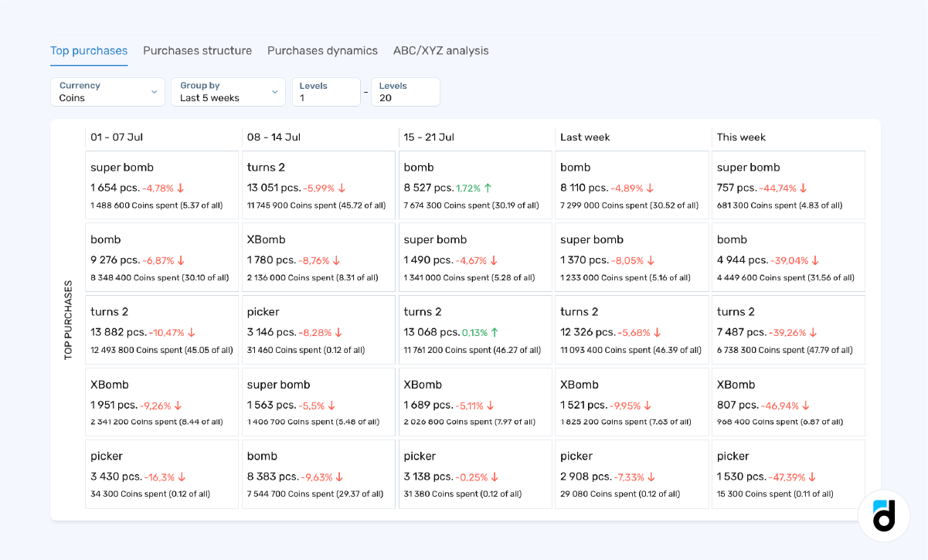Image resolution: width=928 pixels, height=560 pixels.
Task: Open the Purchases dynamics tab
Action: point(322,51)
